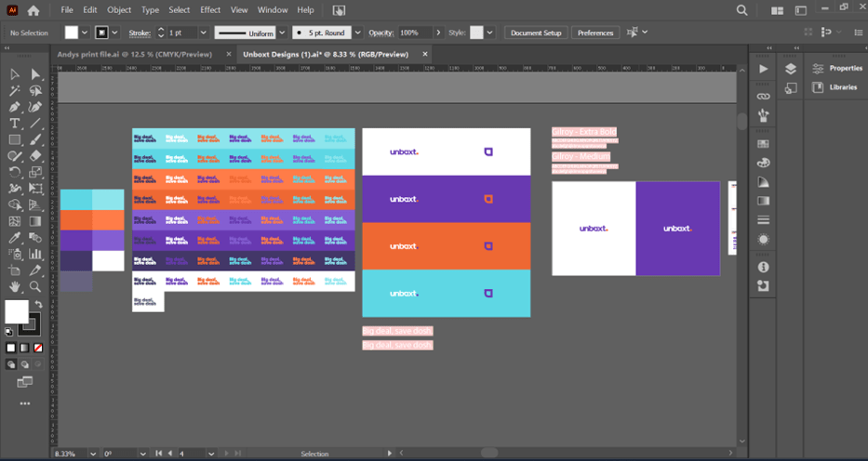Grab the Hand tool
Viewport: 868px width, 461px height.
(x=15, y=287)
